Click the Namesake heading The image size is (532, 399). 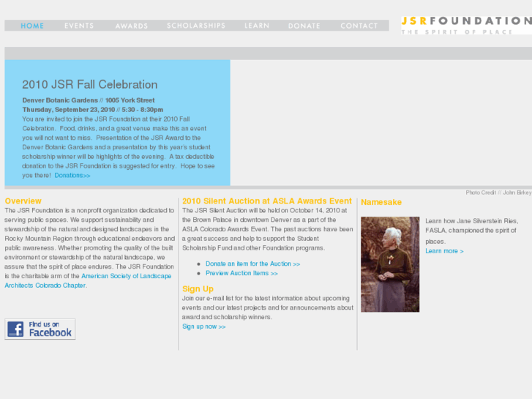(381, 202)
